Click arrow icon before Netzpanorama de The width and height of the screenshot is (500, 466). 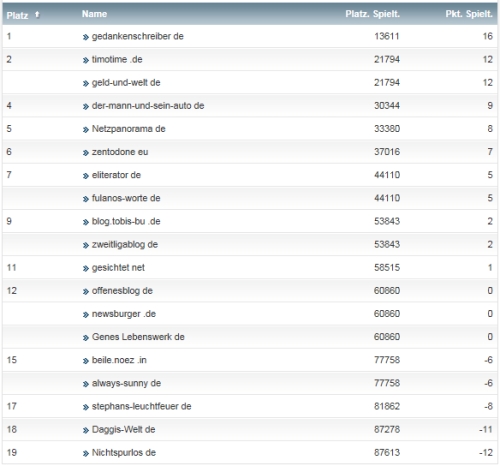[86, 130]
